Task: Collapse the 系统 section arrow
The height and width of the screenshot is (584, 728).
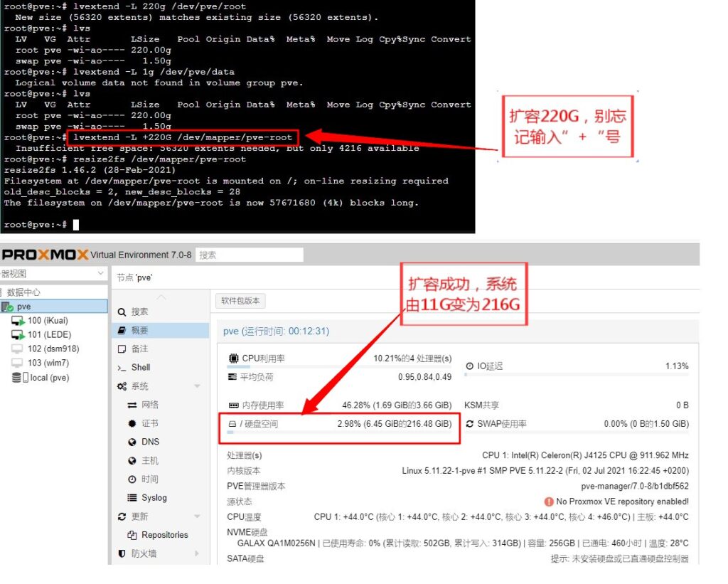Action: (x=197, y=386)
